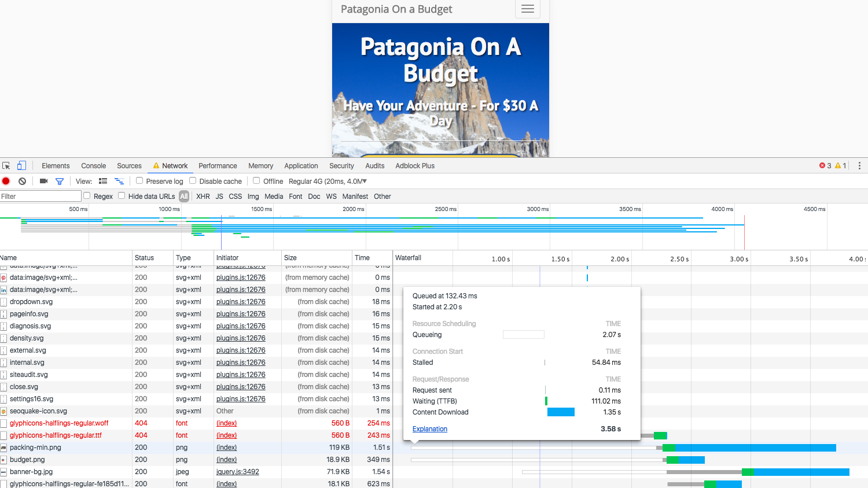Sort by the Name column header
Viewport: 868px width, 488px height.
pyautogui.click(x=66, y=258)
